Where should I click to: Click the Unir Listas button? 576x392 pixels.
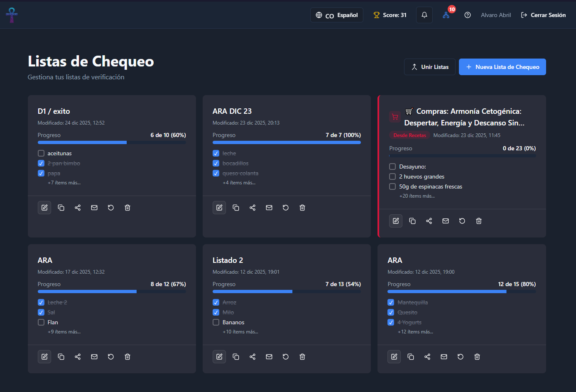tap(430, 67)
